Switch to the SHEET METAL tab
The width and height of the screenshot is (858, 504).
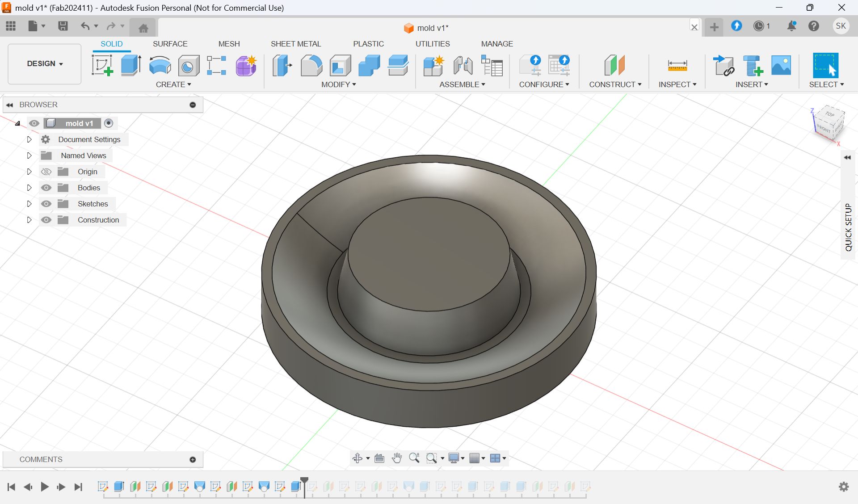click(296, 44)
